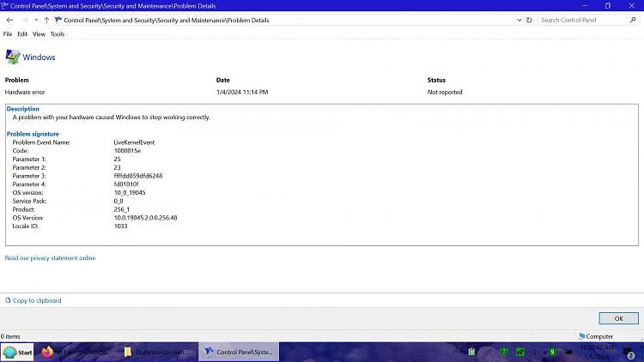Viewport: 644px width, 362px height.
Task: Select the Product value 256_1
Action: pyautogui.click(x=122, y=209)
